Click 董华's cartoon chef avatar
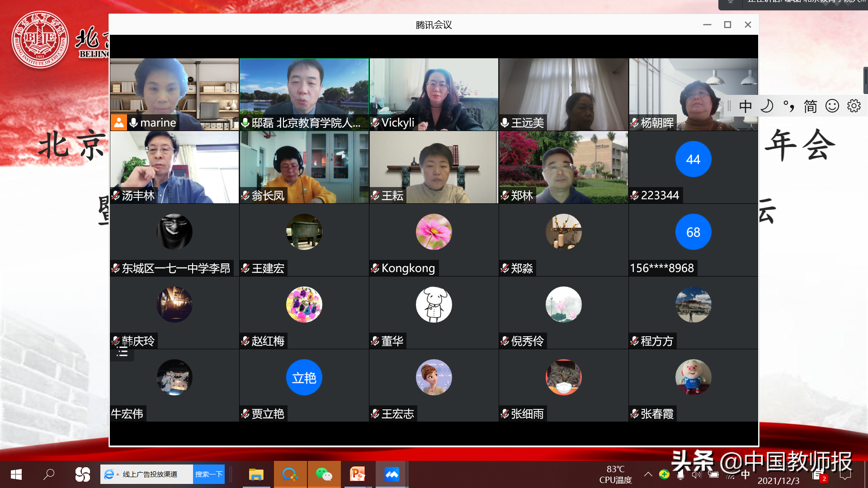868x488 pixels. 434,305
